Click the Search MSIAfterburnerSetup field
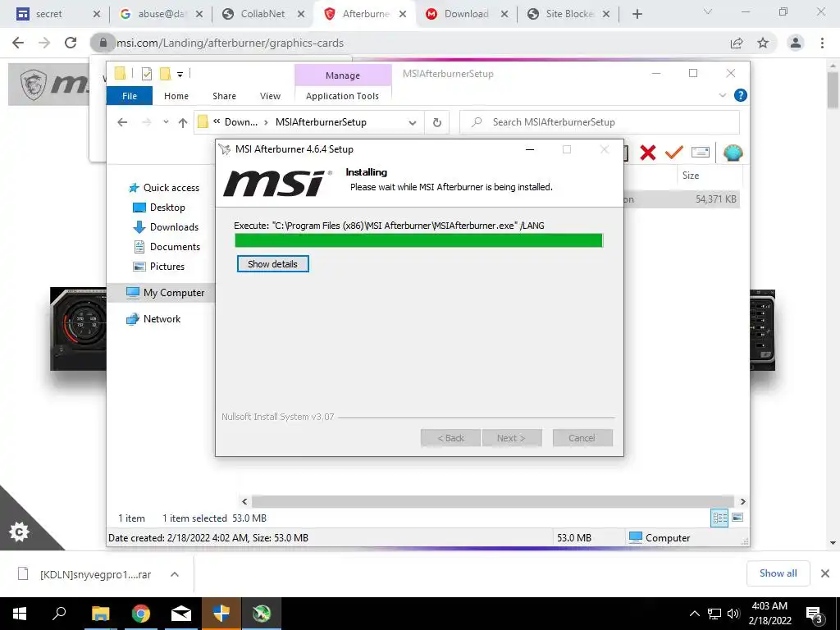Screen dimensions: 840x630 600,122
